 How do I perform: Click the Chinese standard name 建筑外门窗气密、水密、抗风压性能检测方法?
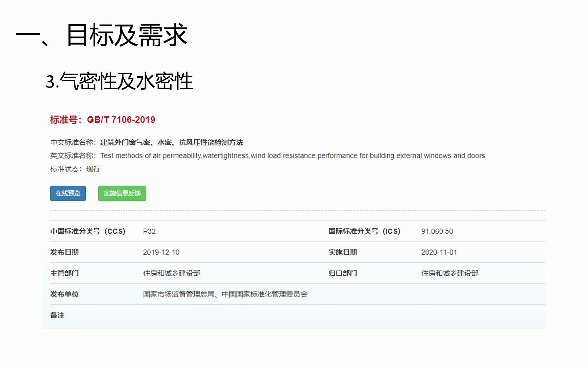coord(171,142)
